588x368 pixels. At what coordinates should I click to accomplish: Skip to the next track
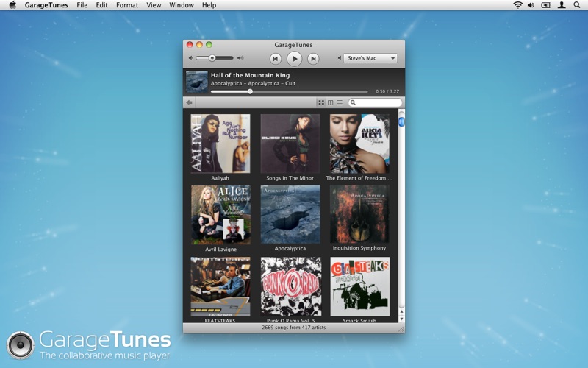tap(313, 58)
